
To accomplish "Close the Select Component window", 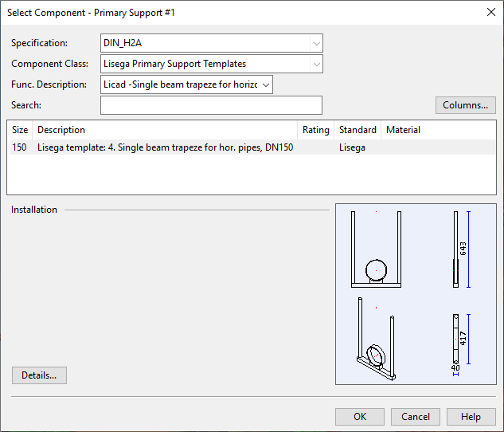I will pyautogui.click(x=490, y=13).
